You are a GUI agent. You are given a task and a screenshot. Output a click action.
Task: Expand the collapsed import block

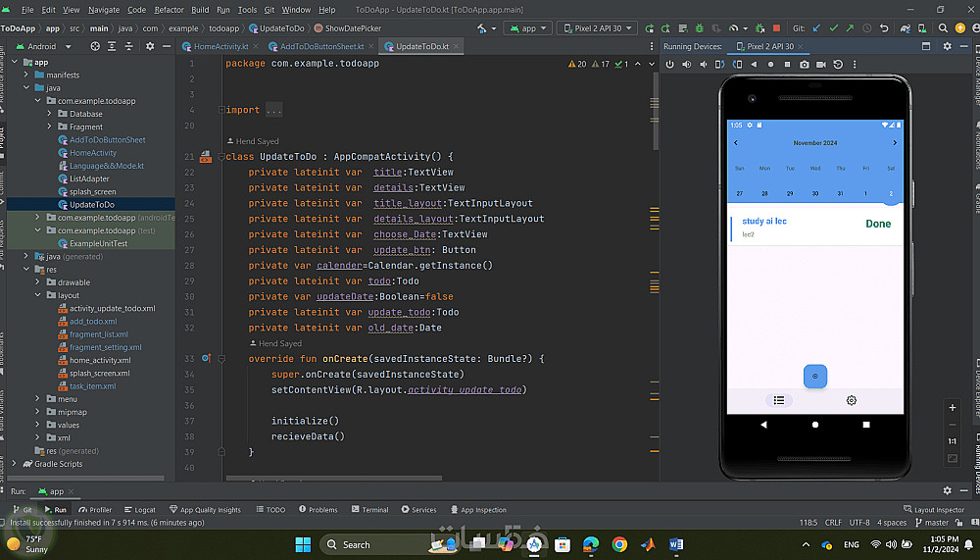click(x=273, y=110)
